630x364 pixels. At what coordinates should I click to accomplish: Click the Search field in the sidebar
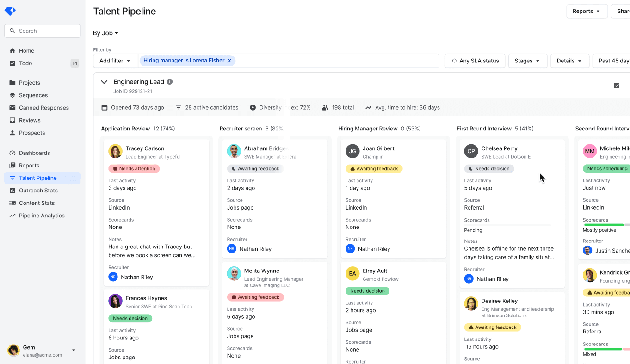tap(42, 31)
